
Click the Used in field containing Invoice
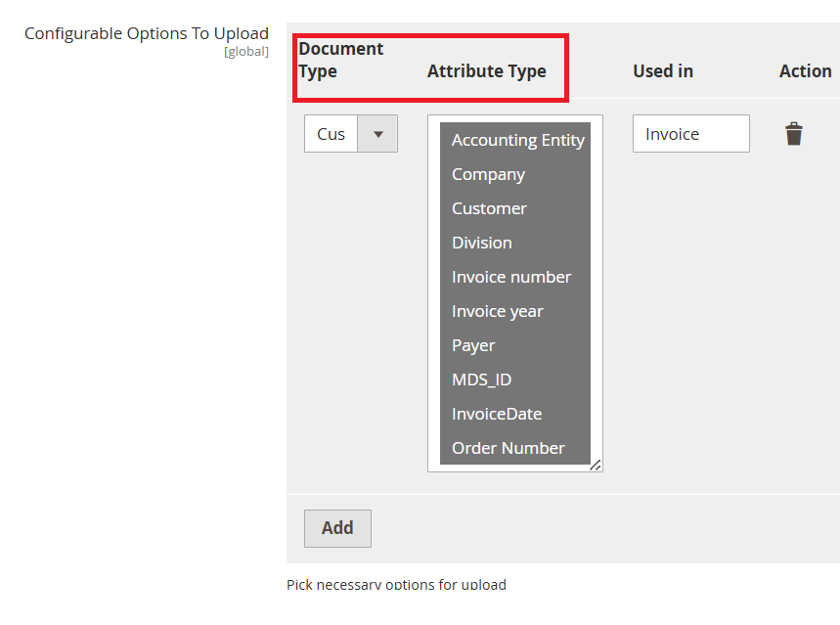tap(690, 134)
